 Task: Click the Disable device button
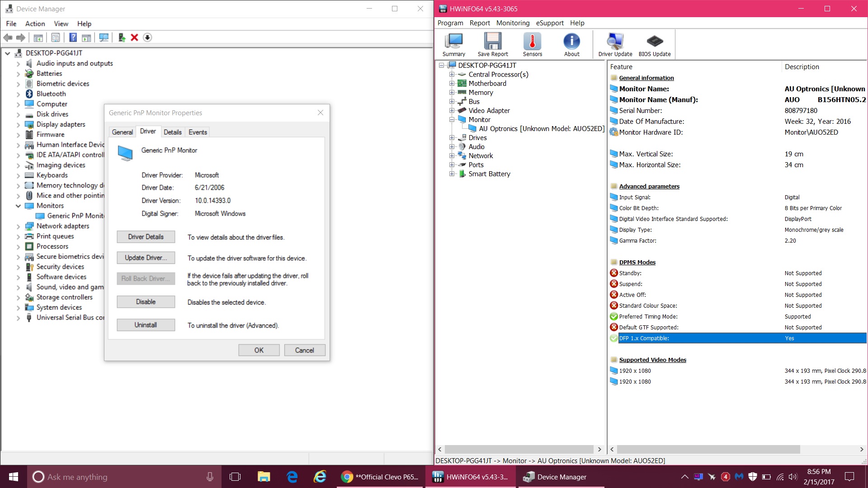146,302
